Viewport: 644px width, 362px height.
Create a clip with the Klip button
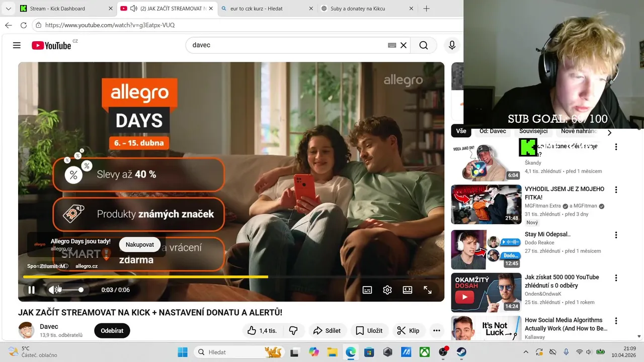(x=408, y=330)
